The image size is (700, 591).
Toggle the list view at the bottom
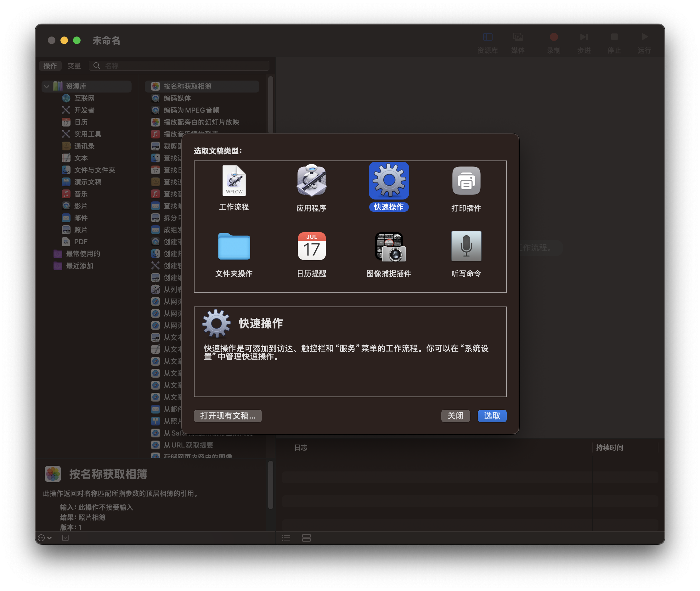click(286, 538)
